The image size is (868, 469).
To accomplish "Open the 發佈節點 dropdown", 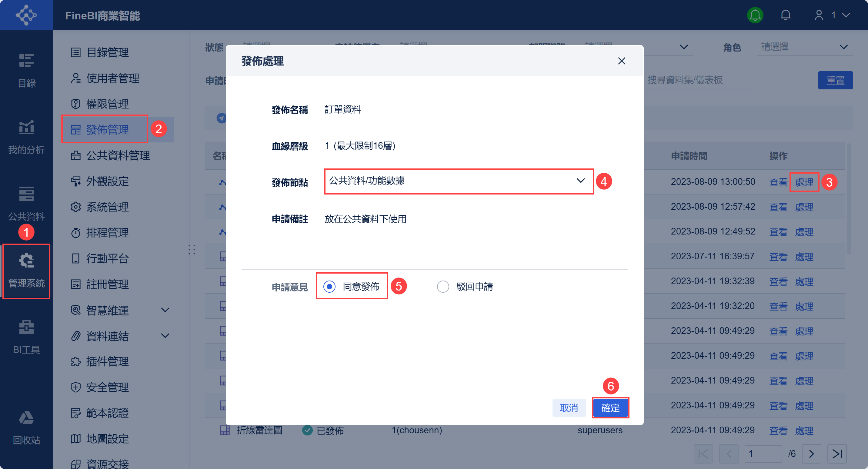I will pyautogui.click(x=458, y=181).
